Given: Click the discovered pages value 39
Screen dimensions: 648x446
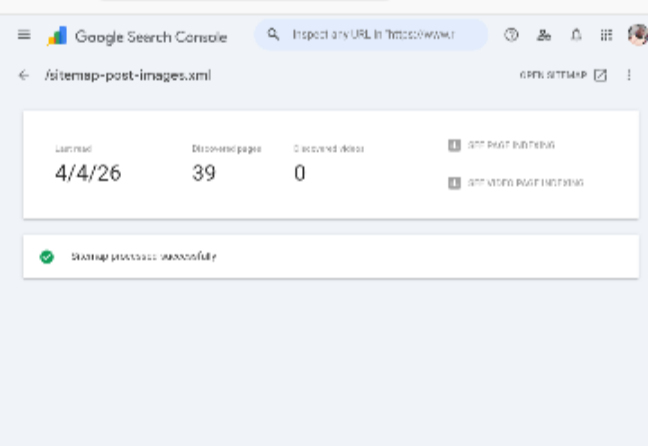Looking at the screenshot, I should [x=204, y=173].
